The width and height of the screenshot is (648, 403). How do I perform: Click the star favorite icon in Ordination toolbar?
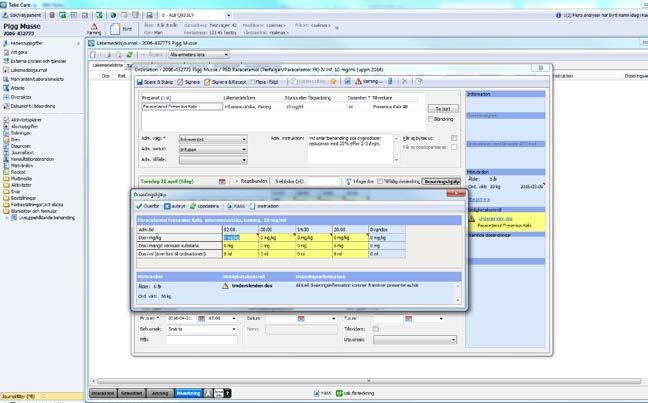click(333, 81)
